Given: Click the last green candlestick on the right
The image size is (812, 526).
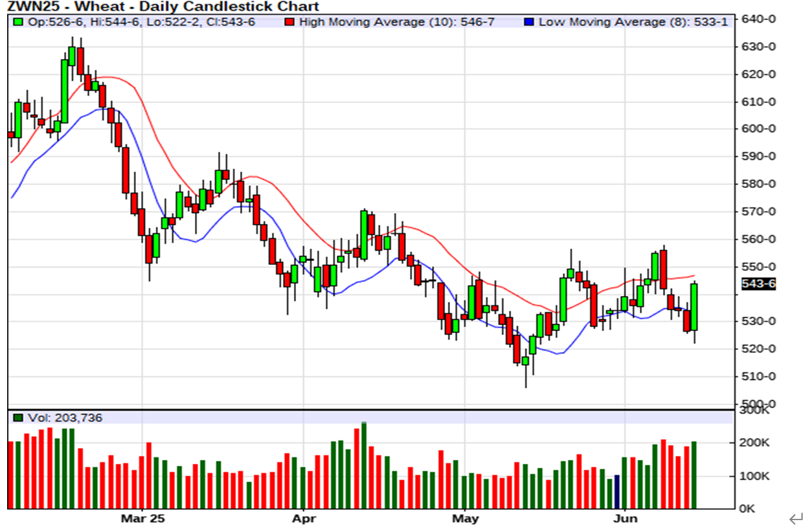Looking at the screenshot, I should click(694, 306).
